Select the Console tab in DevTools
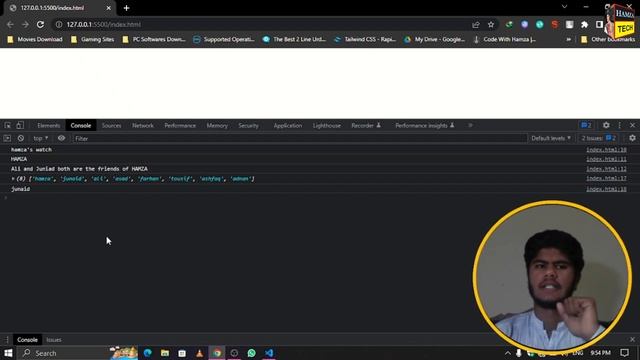Viewport: 640px width, 360px height. click(81, 125)
